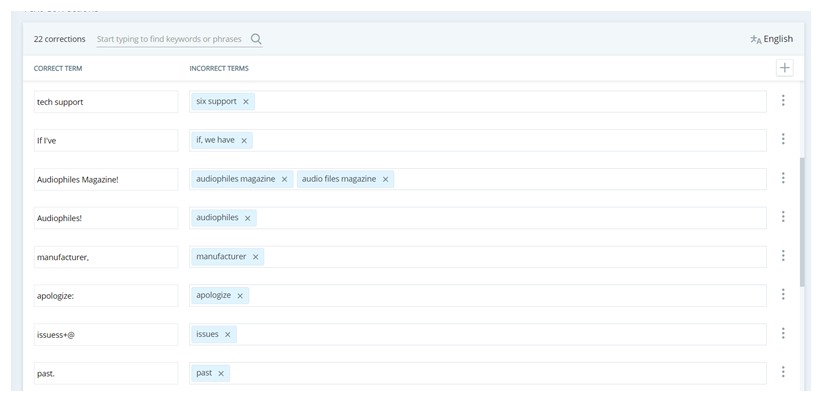
Task: Open options menu for manufacturer, row
Action: [x=783, y=256]
